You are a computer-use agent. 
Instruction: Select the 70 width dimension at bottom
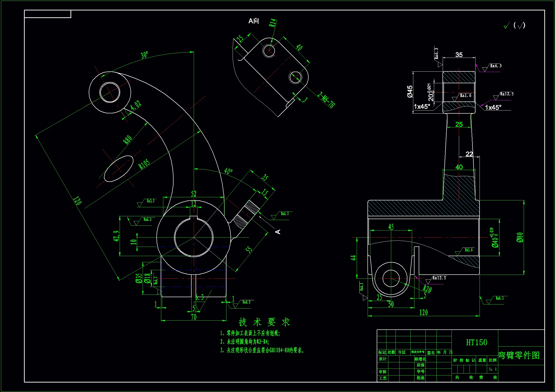[x=194, y=317]
